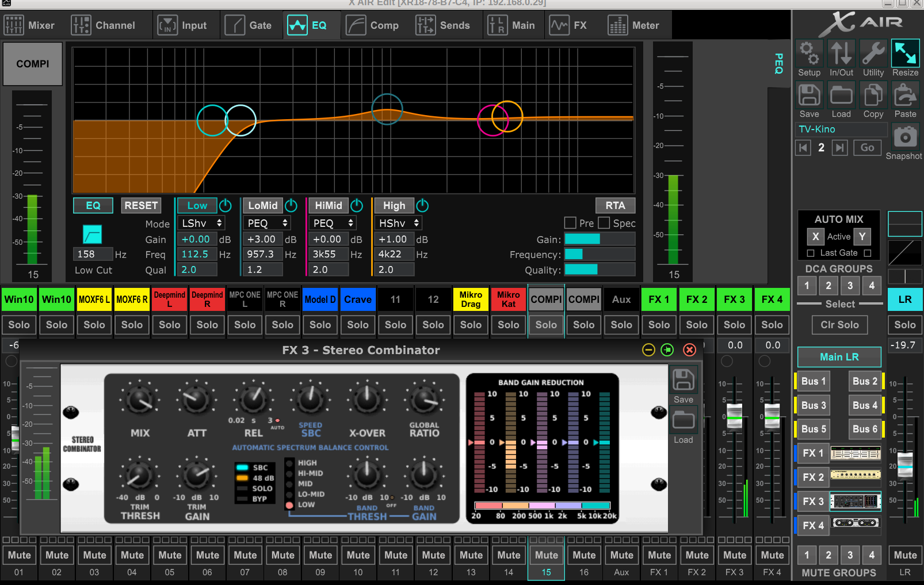Click the Clr Solo button

[839, 325]
